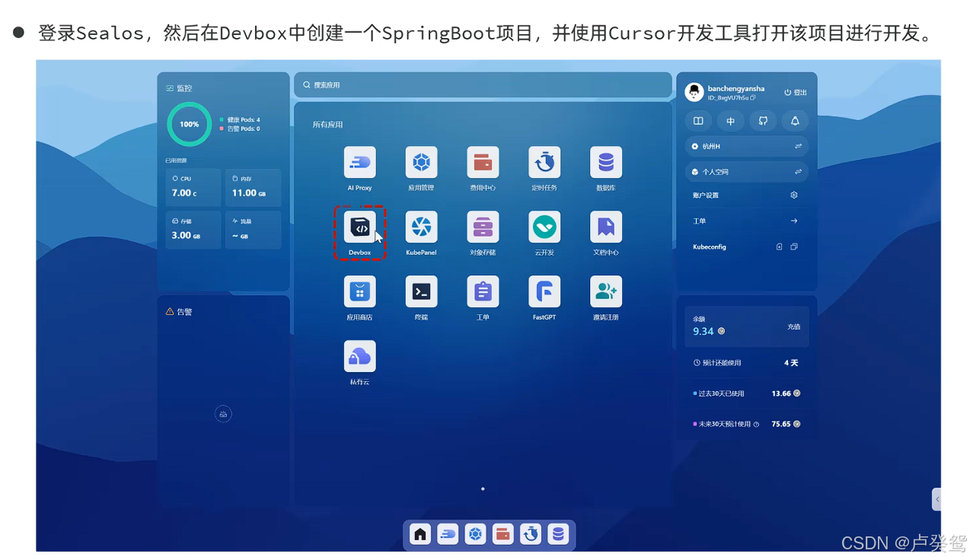Screen dimensions: 970x560
Task: Open notifications bell icon
Action: (x=795, y=121)
